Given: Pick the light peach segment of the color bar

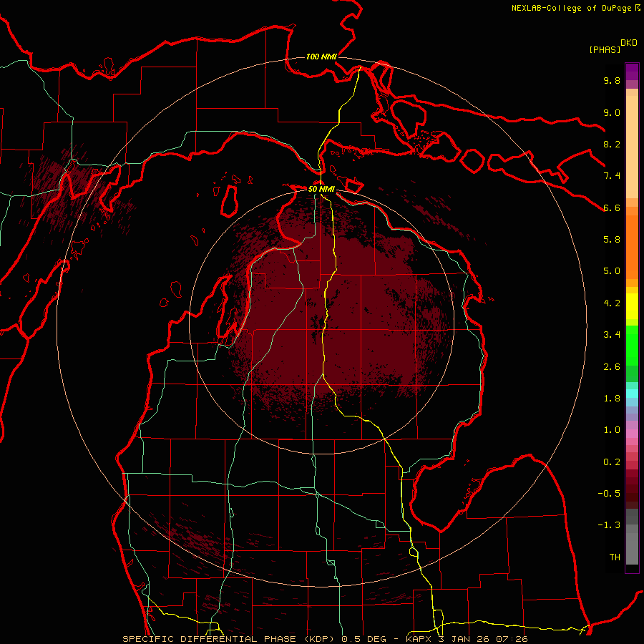Looking at the screenshot, I should point(632,147).
